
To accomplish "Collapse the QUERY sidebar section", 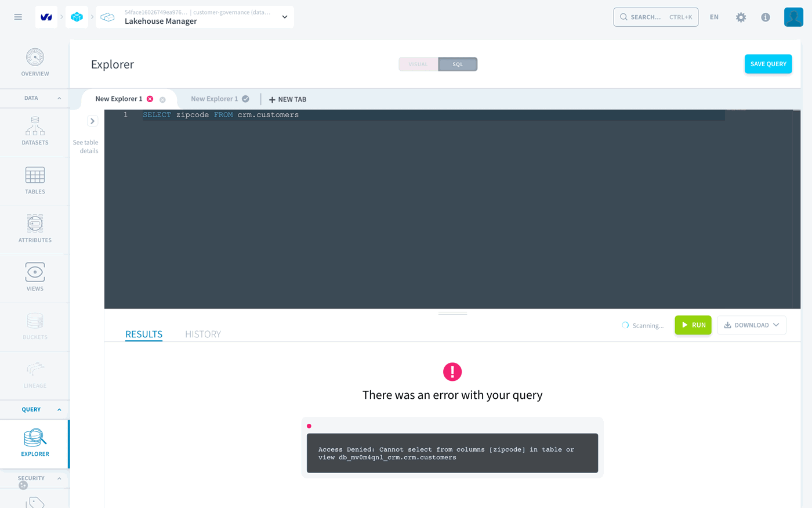I will pyautogui.click(x=59, y=409).
